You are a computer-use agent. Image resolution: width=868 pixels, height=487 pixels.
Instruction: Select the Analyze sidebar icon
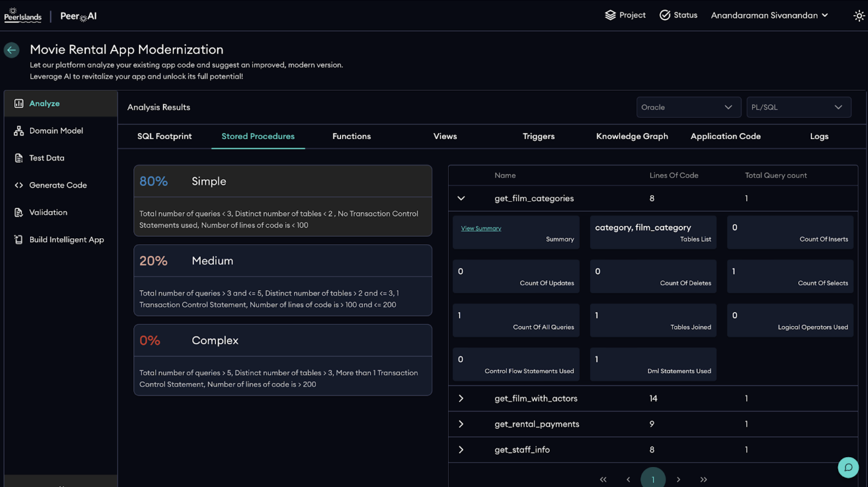[x=19, y=103]
